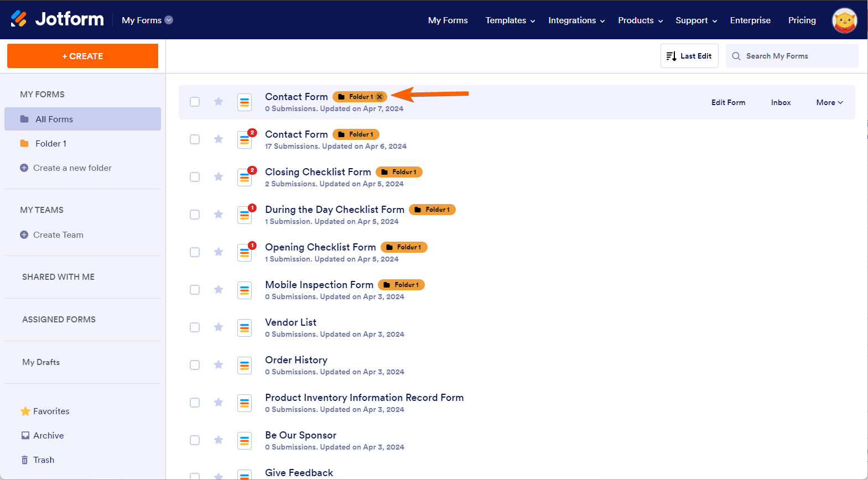Open the Templates dropdown menu
868x480 pixels.
(x=510, y=20)
